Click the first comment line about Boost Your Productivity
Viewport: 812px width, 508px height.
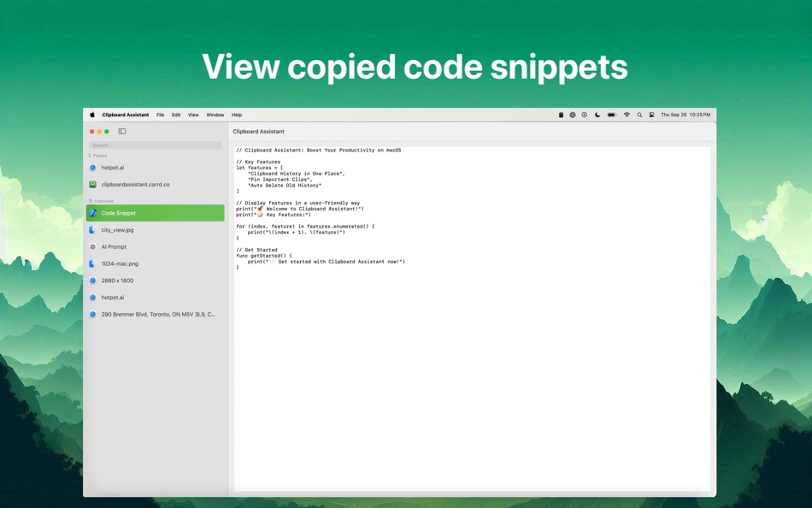click(x=319, y=151)
